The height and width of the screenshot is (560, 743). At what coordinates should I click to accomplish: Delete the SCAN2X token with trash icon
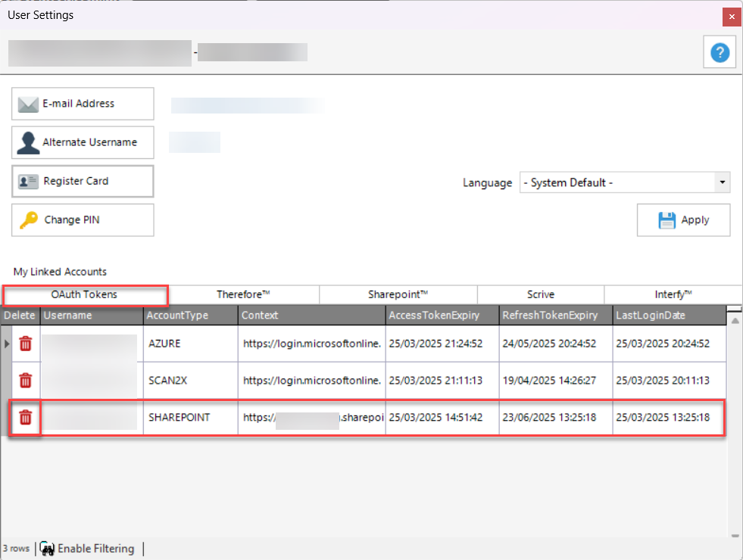(x=26, y=380)
